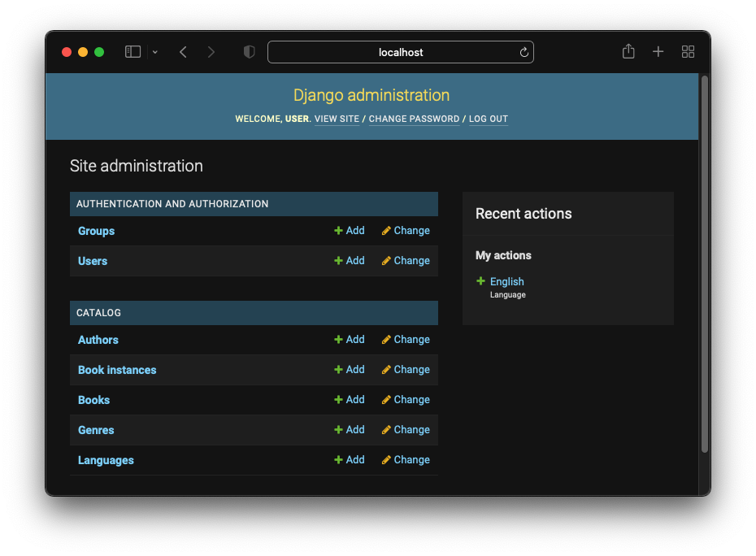
Task: Open the Django administration title link
Action: tap(371, 95)
